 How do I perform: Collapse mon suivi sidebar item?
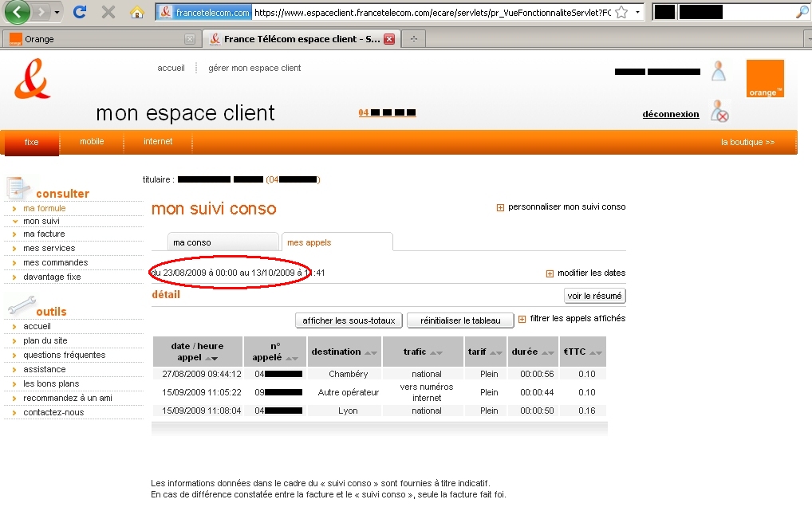(x=41, y=222)
